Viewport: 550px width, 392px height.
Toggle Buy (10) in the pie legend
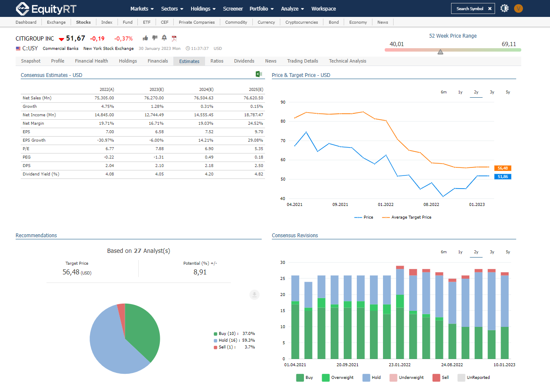pos(234,334)
